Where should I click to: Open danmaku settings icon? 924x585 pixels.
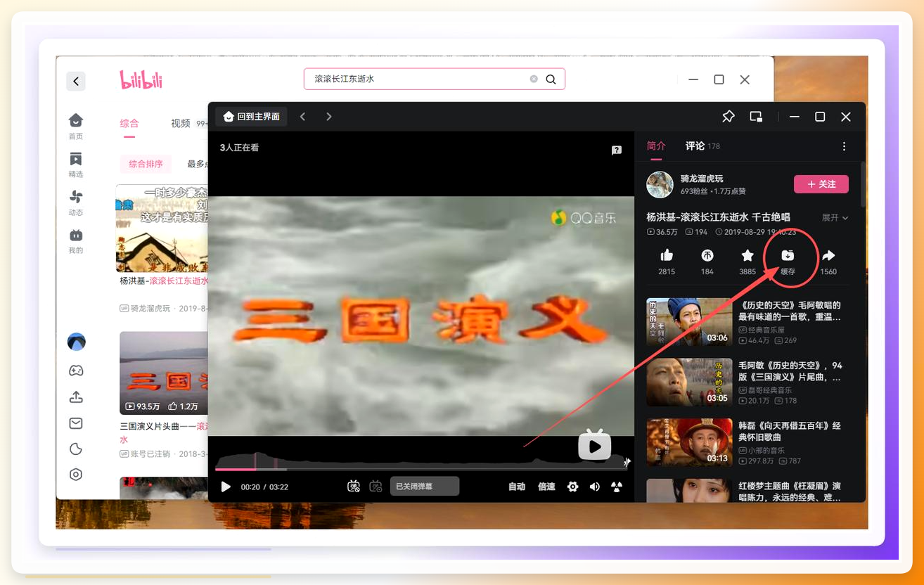click(376, 486)
